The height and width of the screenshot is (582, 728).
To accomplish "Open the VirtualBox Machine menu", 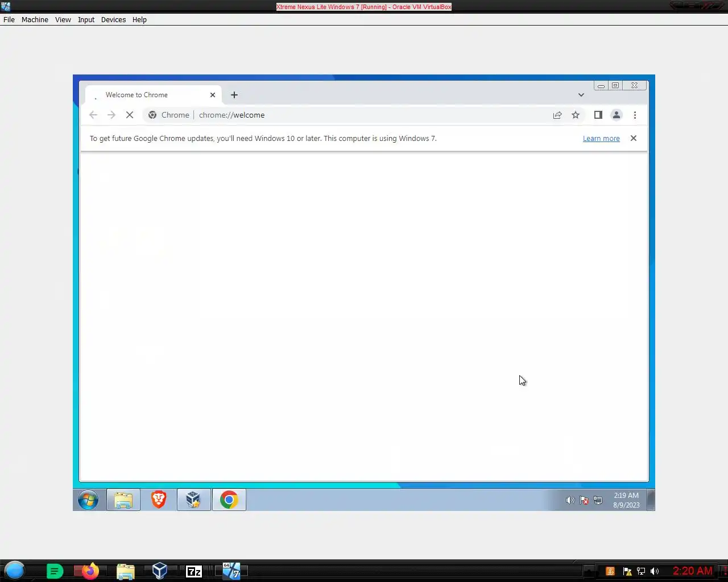I will [x=35, y=19].
